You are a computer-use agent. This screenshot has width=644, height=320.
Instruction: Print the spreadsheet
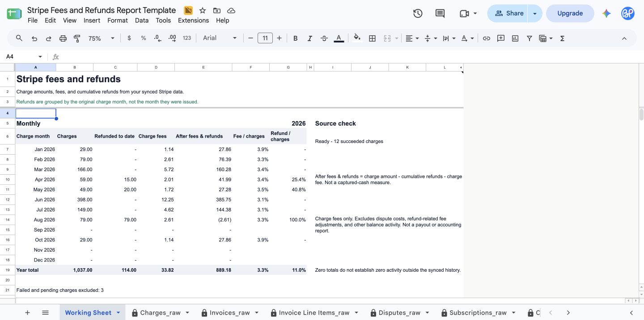tap(63, 38)
